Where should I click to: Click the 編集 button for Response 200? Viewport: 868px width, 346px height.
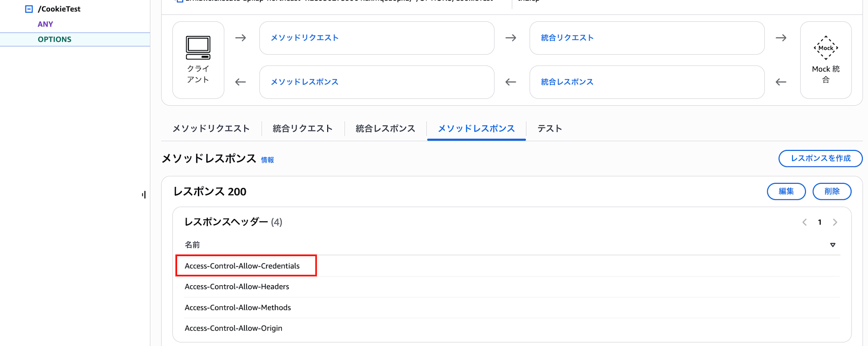(x=786, y=191)
